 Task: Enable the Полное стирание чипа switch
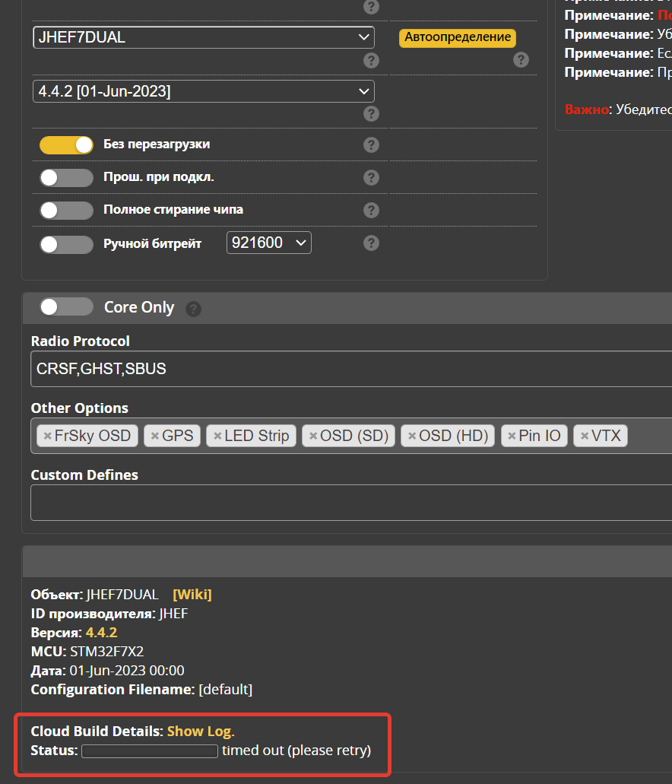[x=66, y=209]
